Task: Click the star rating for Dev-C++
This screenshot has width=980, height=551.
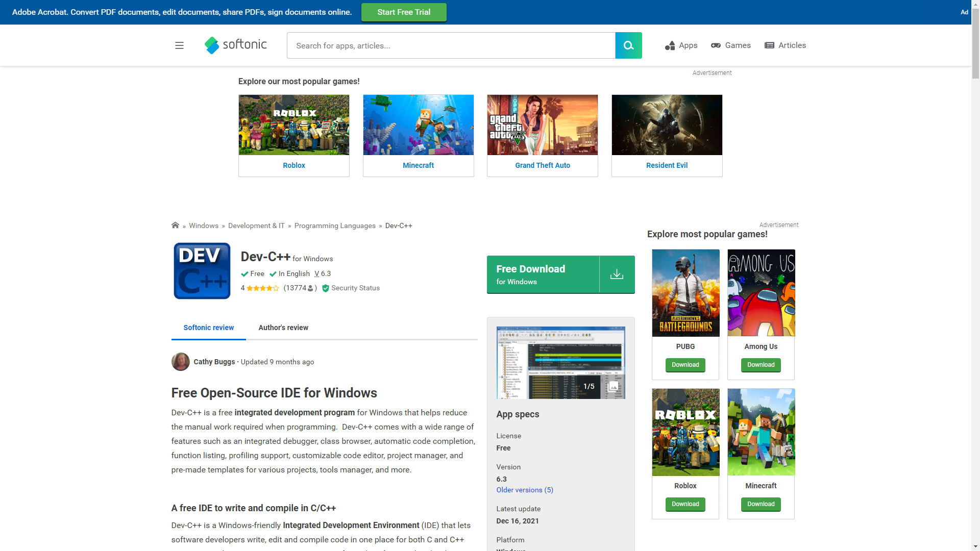Action: (262, 288)
